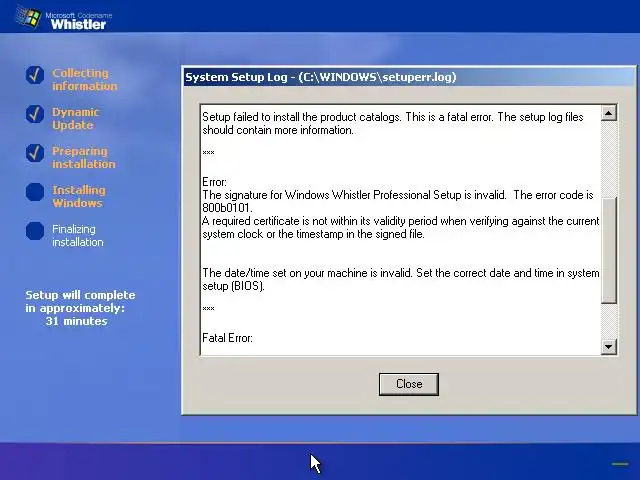640x480 pixels.
Task: Click the checkmark icon beside Dynamic Update
Action: (35, 114)
